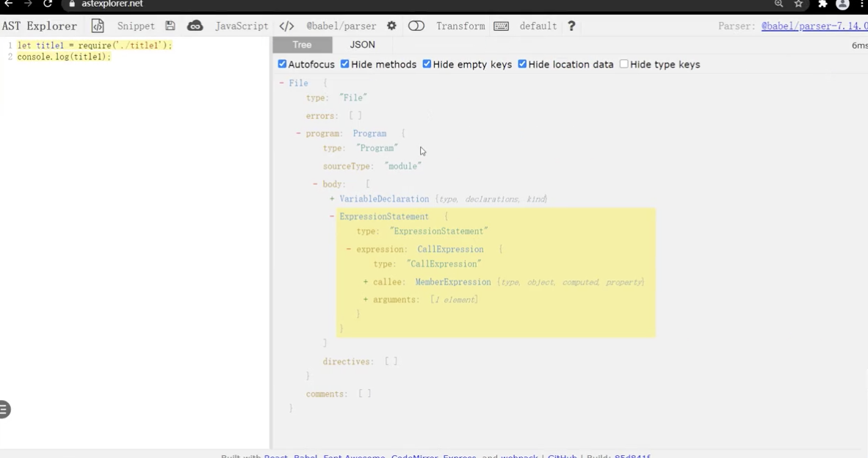Uncheck Hide location data

click(522, 64)
